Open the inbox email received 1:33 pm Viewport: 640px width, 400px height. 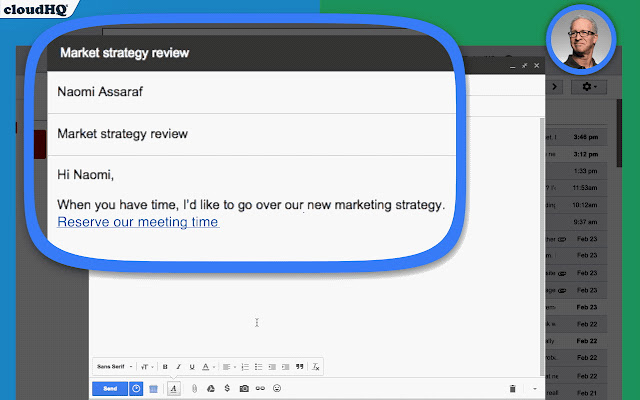[x=576, y=171]
